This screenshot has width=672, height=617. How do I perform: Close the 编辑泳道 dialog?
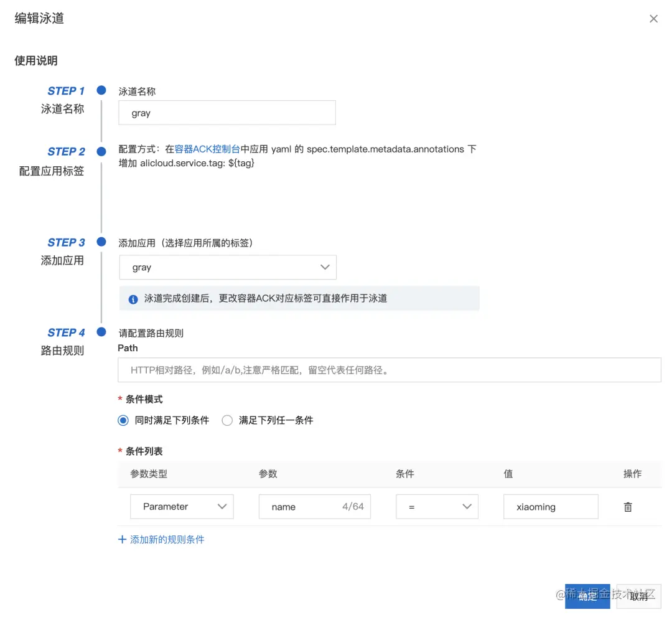click(x=653, y=19)
